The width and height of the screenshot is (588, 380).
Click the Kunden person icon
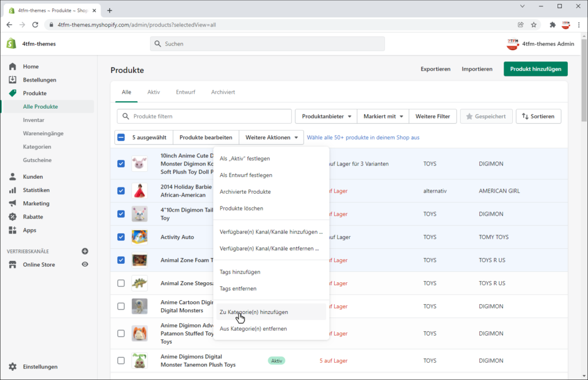click(x=13, y=177)
